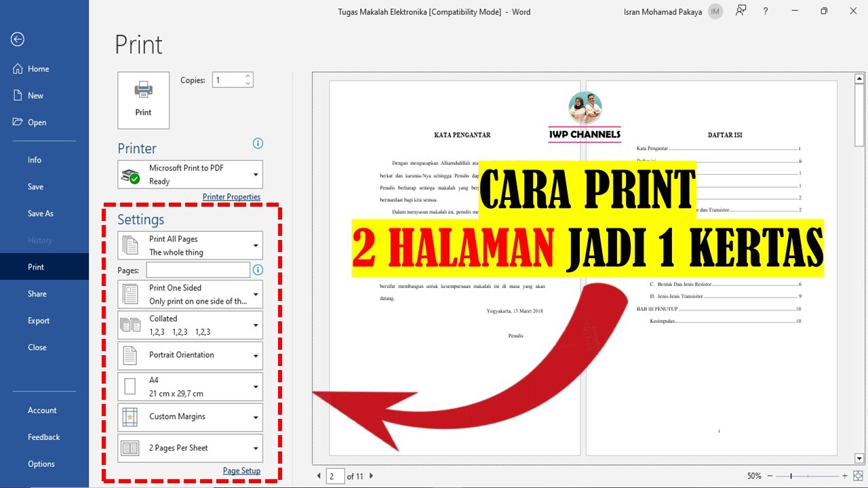The height and width of the screenshot is (488, 868).
Task: Decrease copies with the down spinner arrow
Action: [248, 84]
